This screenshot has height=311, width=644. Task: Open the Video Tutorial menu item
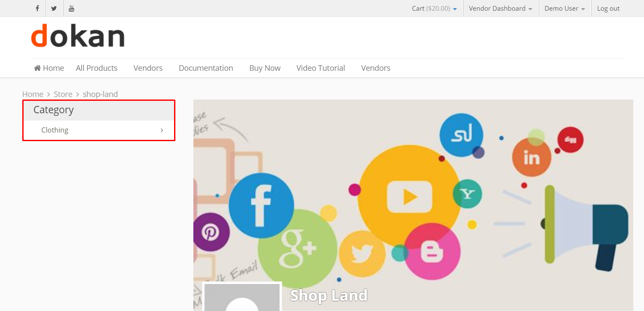[321, 68]
